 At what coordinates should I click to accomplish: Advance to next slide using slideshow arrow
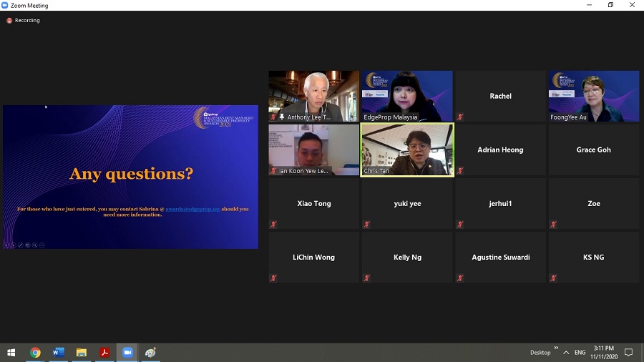(13, 245)
